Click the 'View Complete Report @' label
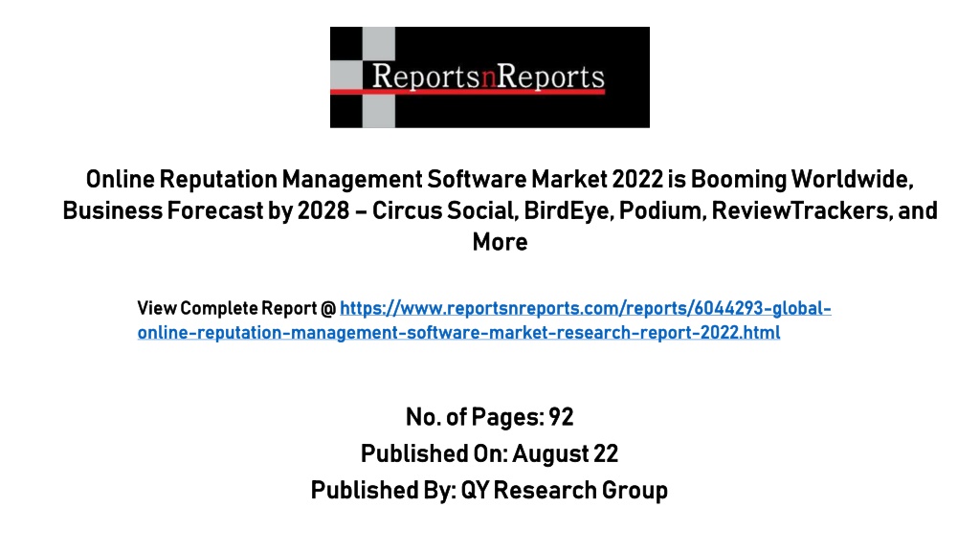This screenshot has height=551, width=980. 237,309
